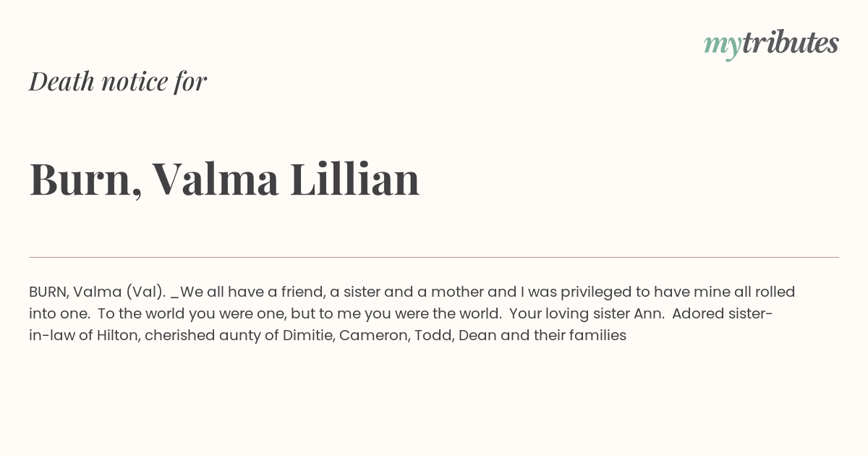This screenshot has height=456, width=868.
Task: Click the "Burn, Valma Lillian" heading
Action: pyautogui.click(x=224, y=180)
